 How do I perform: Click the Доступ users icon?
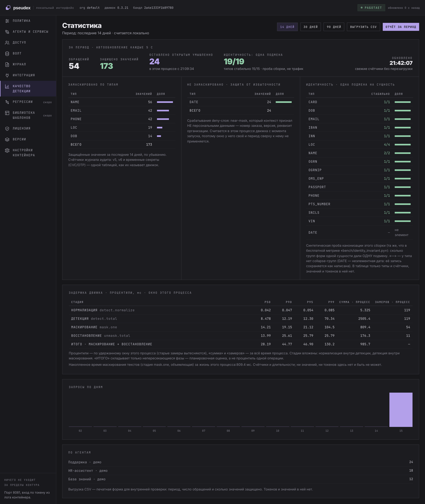tap(7, 43)
